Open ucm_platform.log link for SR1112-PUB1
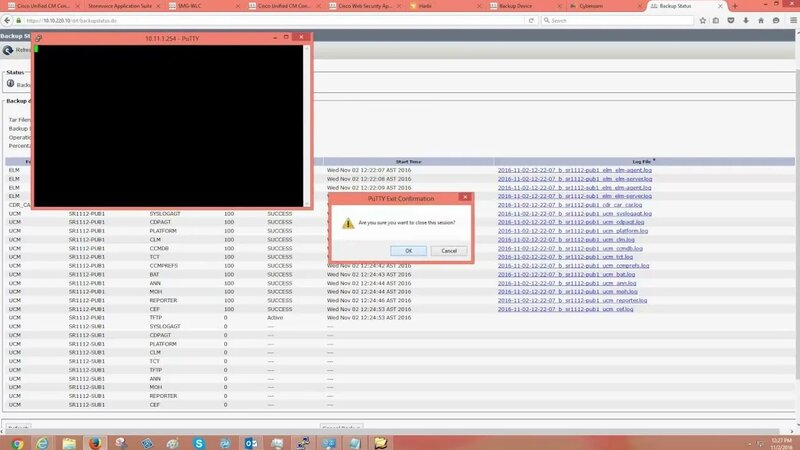 tap(572, 231)
